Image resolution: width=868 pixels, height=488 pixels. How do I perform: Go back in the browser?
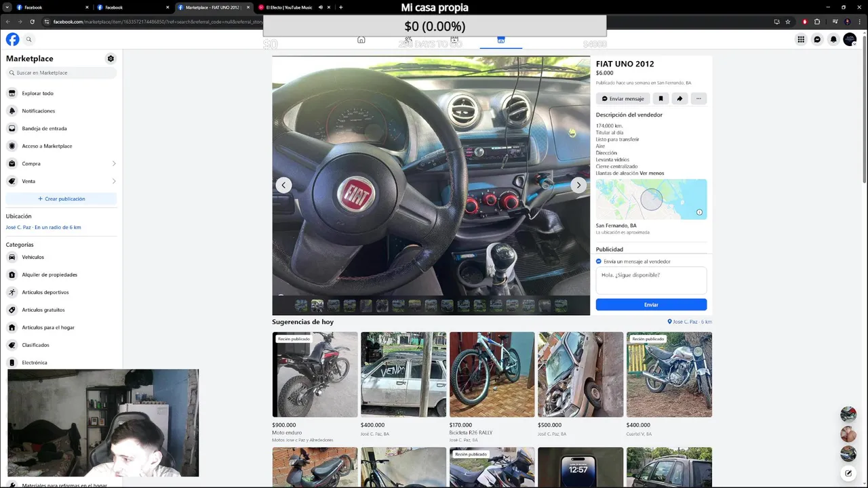8,22
